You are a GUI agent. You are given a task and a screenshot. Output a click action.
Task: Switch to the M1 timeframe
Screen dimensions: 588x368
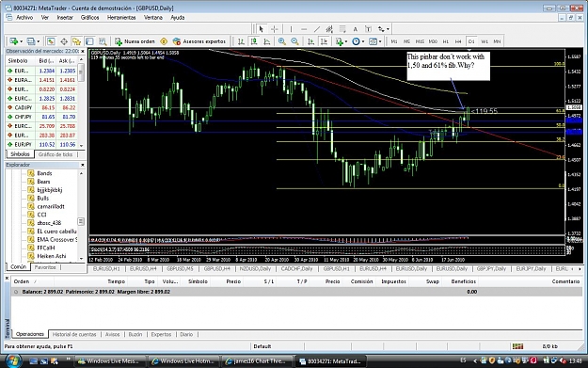click(394, 41)
